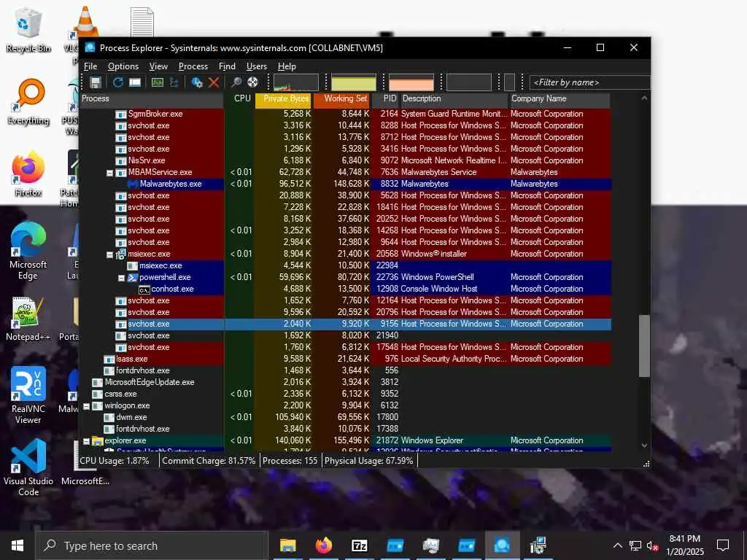Click the red X Kill Process icon
The height and width of the screenshot is (560, 747).
pos(214,82)
